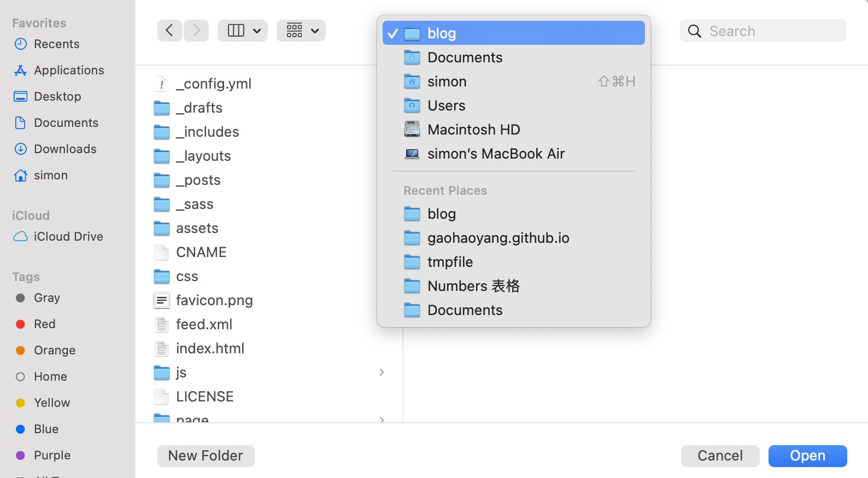Select the Red tag
868x478 pixels.
click(x=44, y=324)
